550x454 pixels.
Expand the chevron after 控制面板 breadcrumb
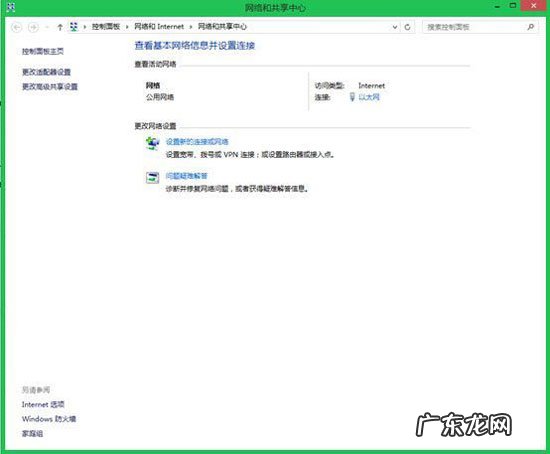click(x=127, y=27)
